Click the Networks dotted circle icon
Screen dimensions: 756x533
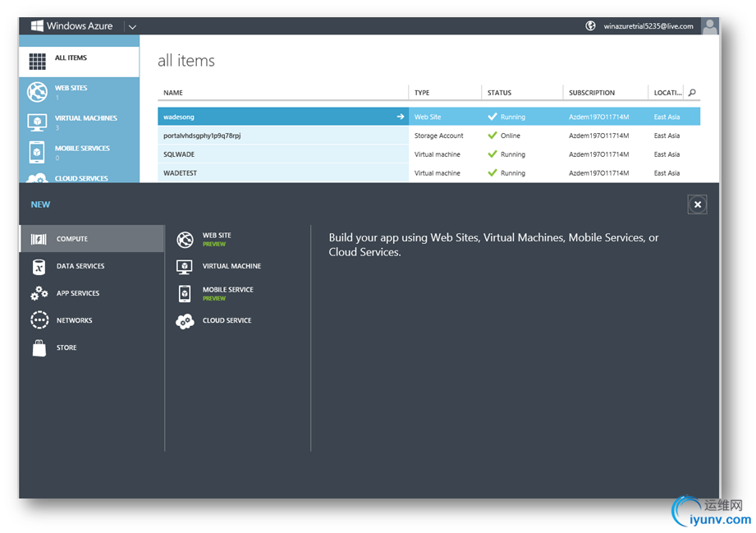click(39, 320)
